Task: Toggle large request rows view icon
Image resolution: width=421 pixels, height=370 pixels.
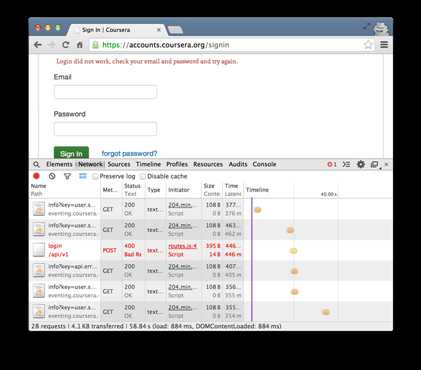Action: (x=83, y=176)
